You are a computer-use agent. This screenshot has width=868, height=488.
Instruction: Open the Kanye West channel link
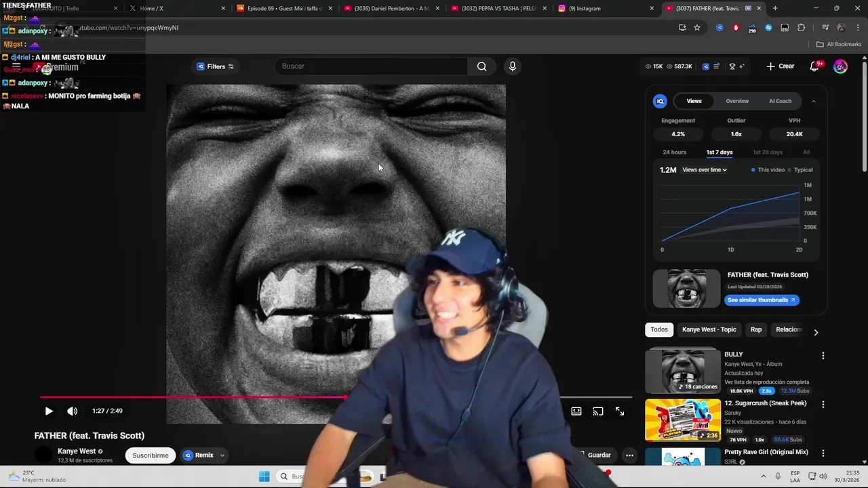[x=77, y=451]
